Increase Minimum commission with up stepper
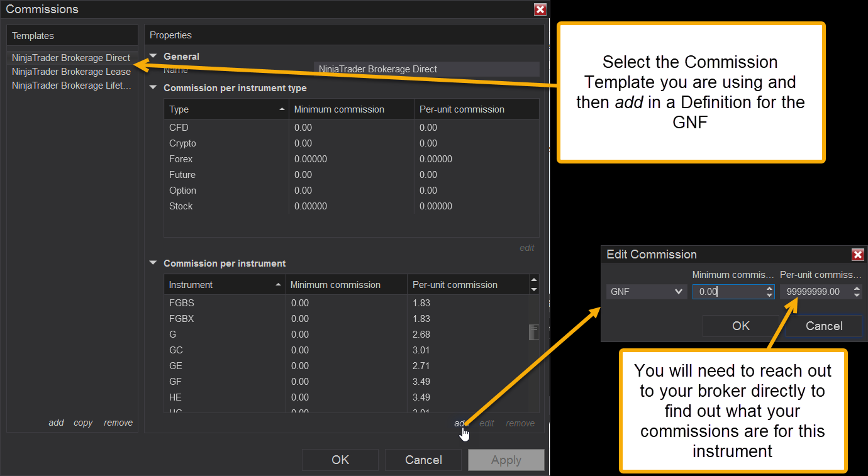868x476 pixels. [x=769, y=289]
